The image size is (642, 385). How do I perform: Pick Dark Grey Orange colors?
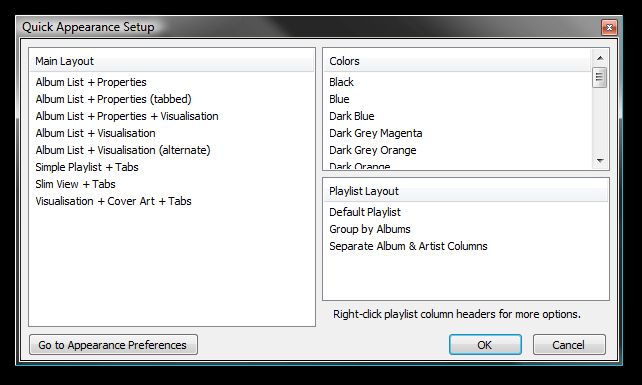tap(373, 150)
